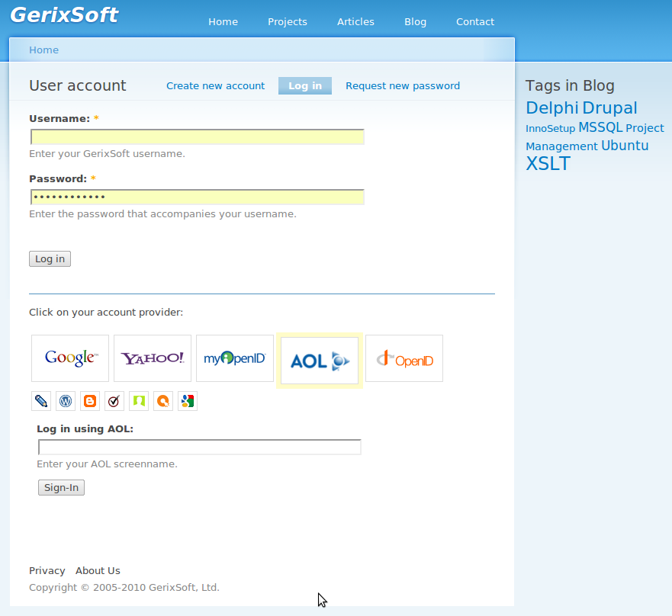Click the Log in submit button
Image resolution: width=672 pixels, height=616 pixels.
[x=50, y=258]
